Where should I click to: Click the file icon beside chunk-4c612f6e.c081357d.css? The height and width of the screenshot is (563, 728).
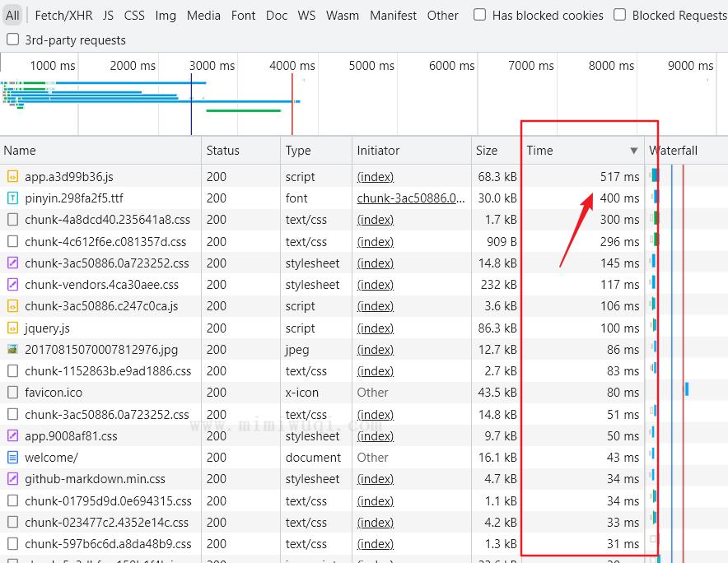12,241
